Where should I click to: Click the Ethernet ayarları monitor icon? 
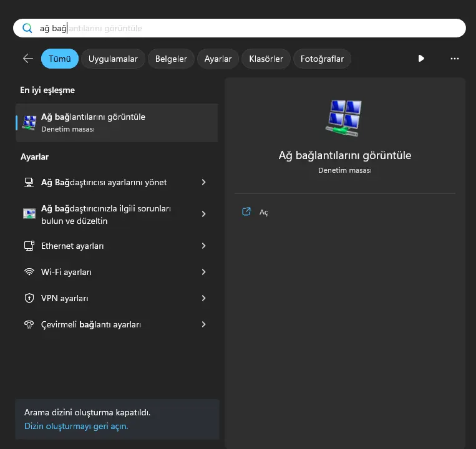pos(29,246)
